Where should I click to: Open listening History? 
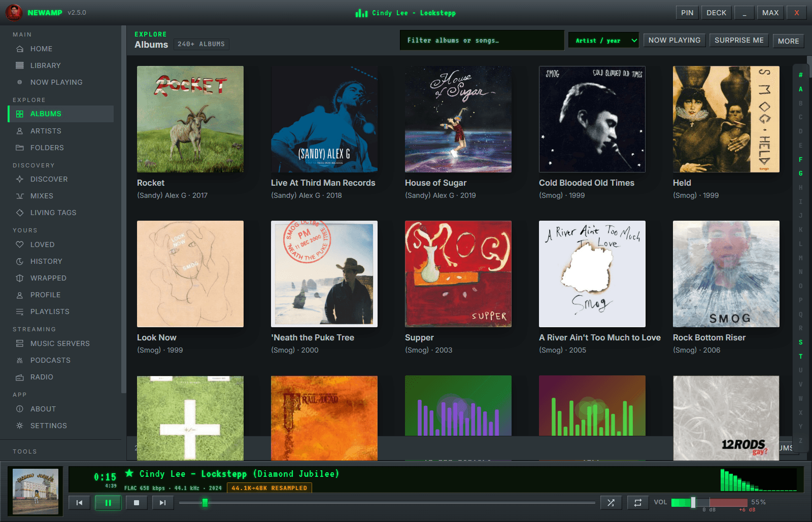(x=60, y=261)
